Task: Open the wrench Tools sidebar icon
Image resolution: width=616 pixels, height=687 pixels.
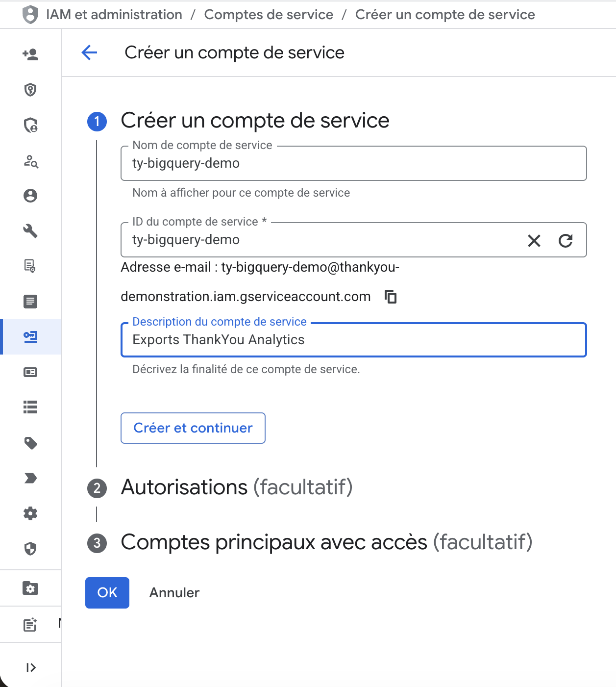Action: [30, 231]
